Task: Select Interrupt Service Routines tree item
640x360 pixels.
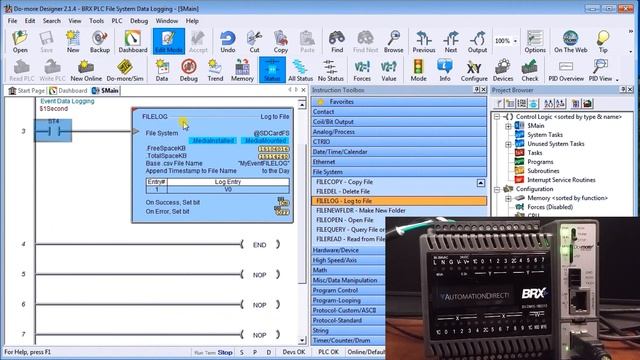Action: click(561, 180)
